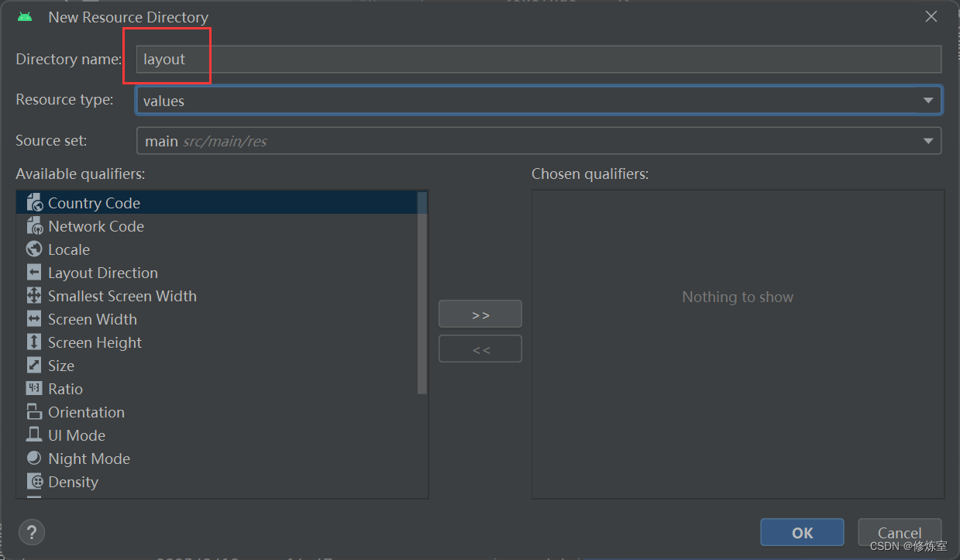Click the Smallest Screen Width icon

tap(34, 296)
